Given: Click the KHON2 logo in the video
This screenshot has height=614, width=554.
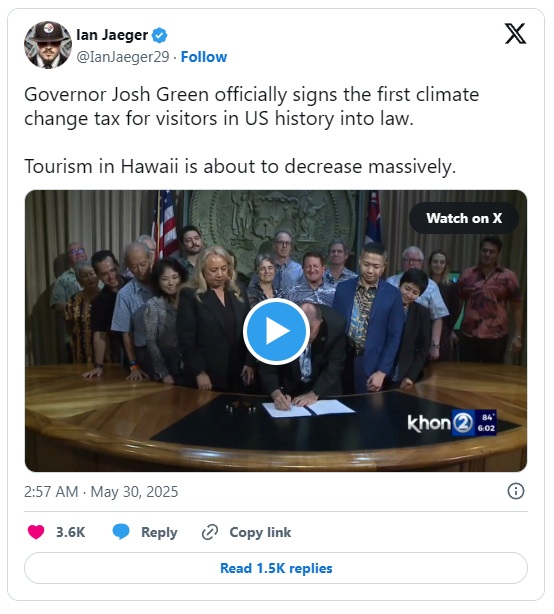Looking at the screenshot, I should [440, 423].
